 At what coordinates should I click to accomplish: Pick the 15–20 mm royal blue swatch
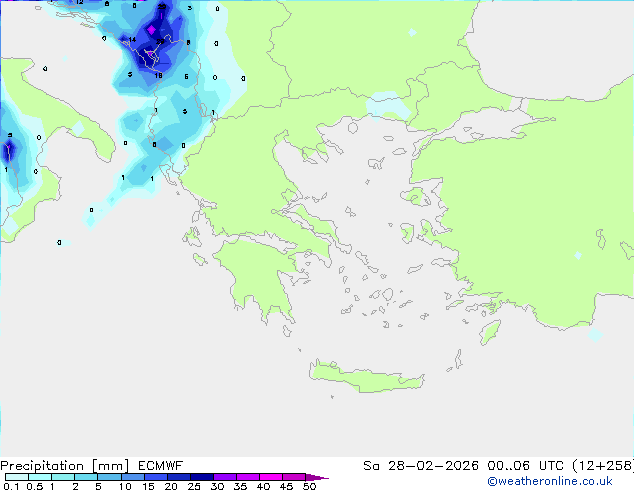(x=155, y=477)
